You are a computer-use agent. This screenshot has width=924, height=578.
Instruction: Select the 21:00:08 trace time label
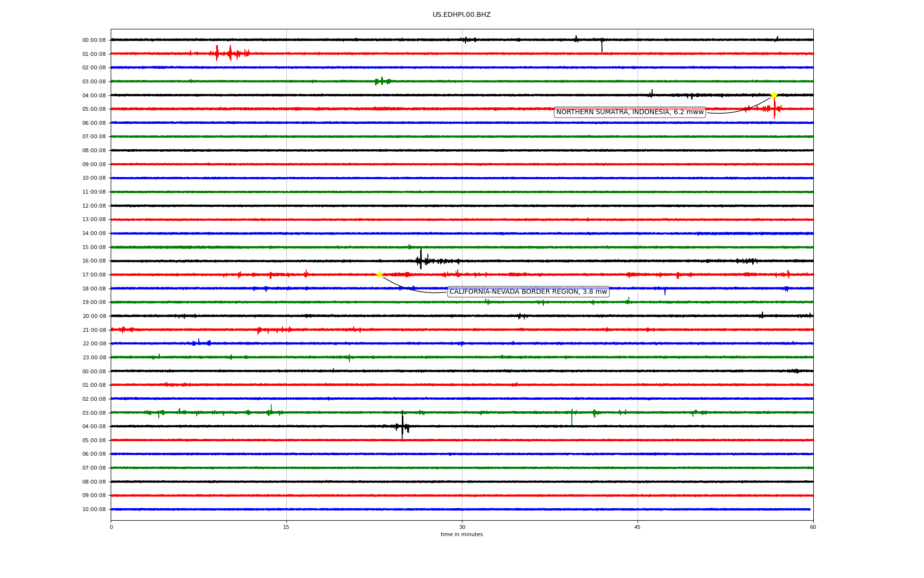tap(94, 330)
